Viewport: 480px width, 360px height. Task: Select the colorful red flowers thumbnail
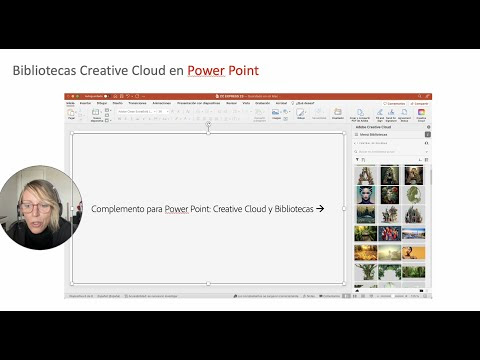tap(390, 233)
